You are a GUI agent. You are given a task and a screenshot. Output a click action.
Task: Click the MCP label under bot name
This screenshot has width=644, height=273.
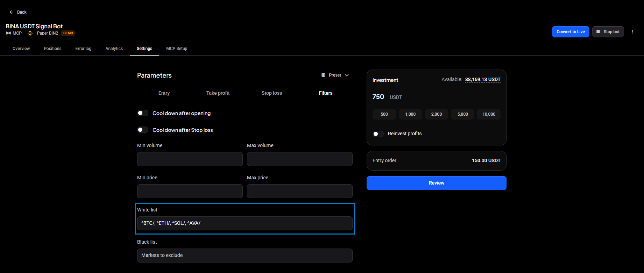click(17, 33)
